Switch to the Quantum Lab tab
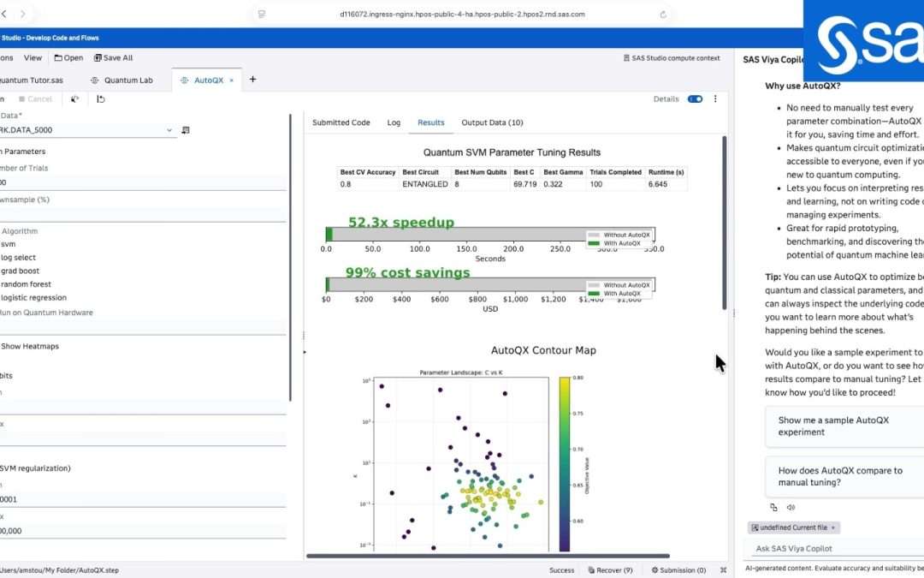The width and height of the screenshot is (924, 578). 122,80
